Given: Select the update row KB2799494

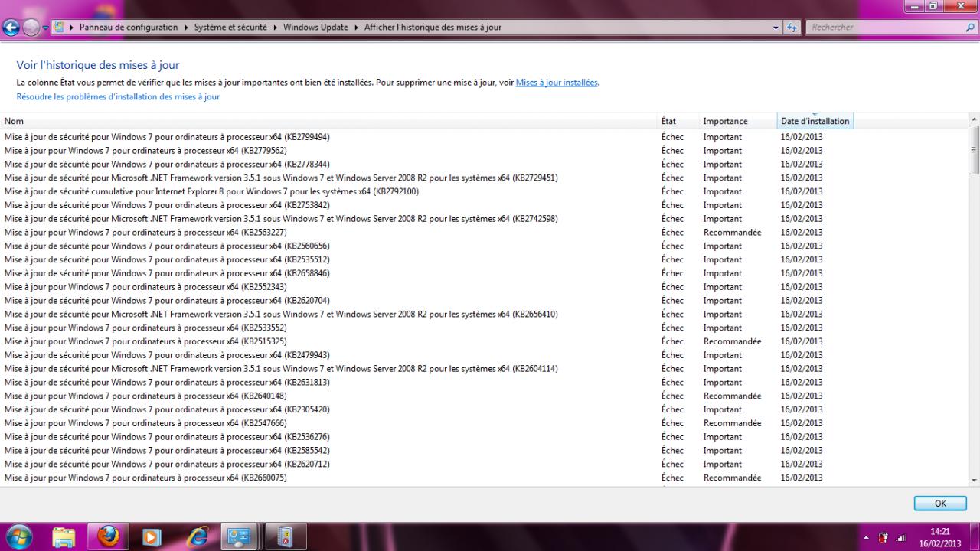Looking at the screenshot, I should (x=484, y=137).
